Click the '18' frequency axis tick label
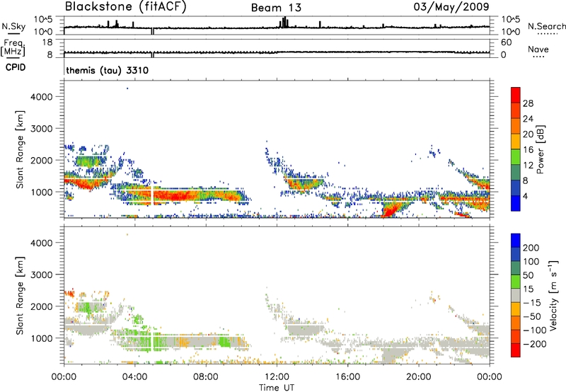Image resolution: width=566 pixels, height=392 pixels. click(48, 42)
